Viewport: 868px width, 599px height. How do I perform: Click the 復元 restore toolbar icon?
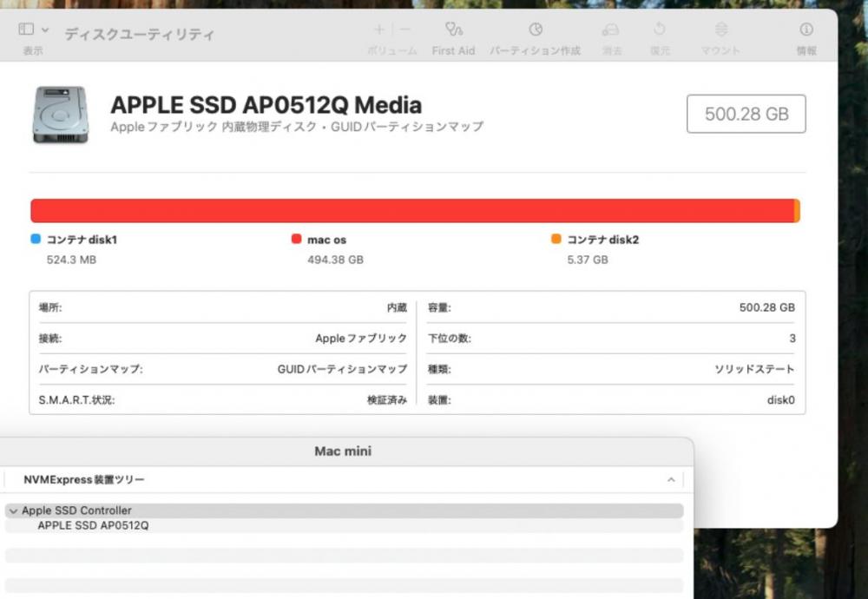(x=660, y=29)
